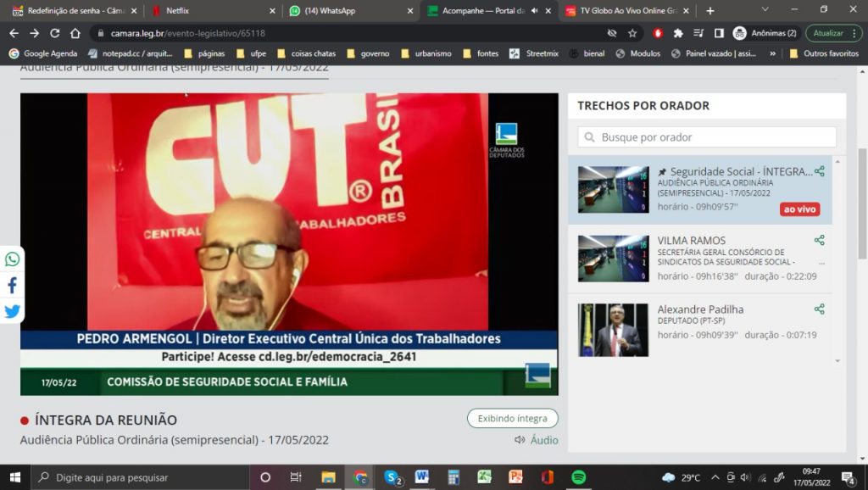Click the eye-slash tracking icon in address bar

tap(612, 33)
